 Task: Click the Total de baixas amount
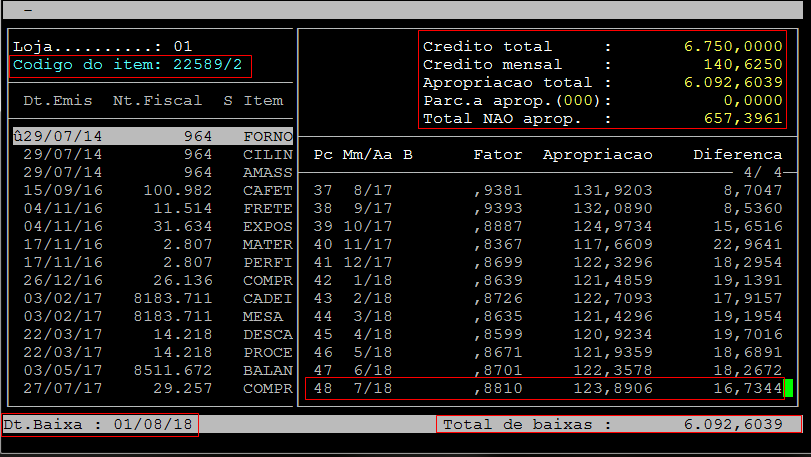point(733,424)
